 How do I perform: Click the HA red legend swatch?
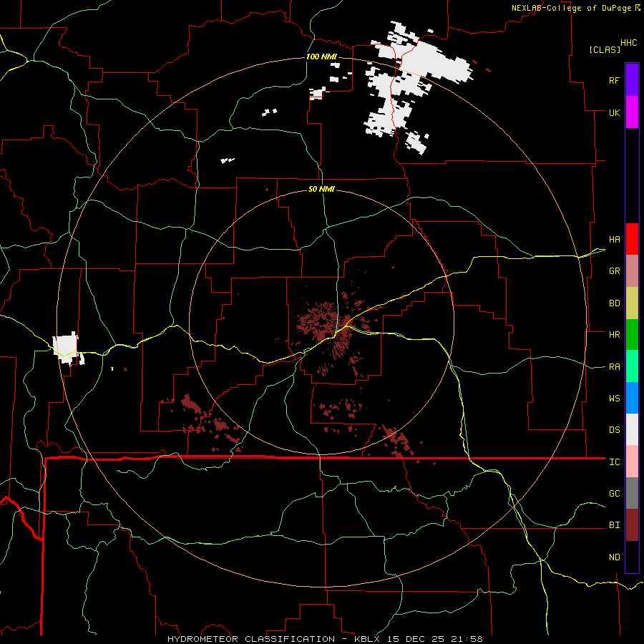(x=632, y=239)
